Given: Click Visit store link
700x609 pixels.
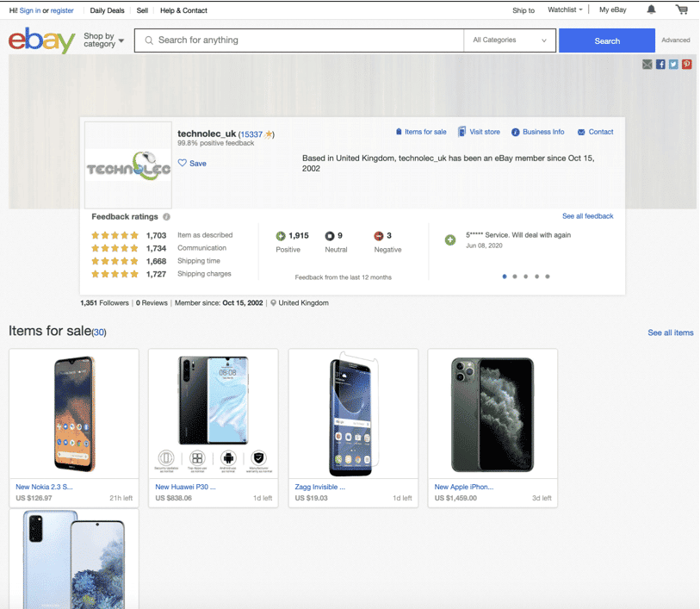Looking at the screenshot, I should [479, 132].
